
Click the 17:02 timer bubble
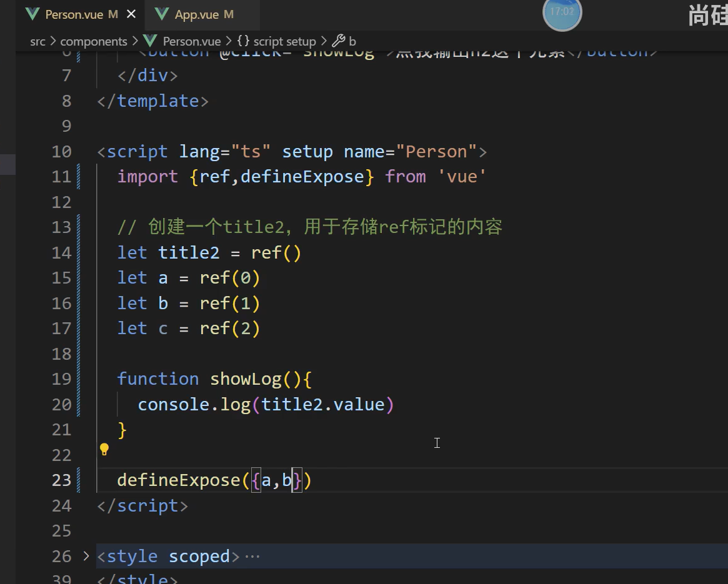pos(562,12)
